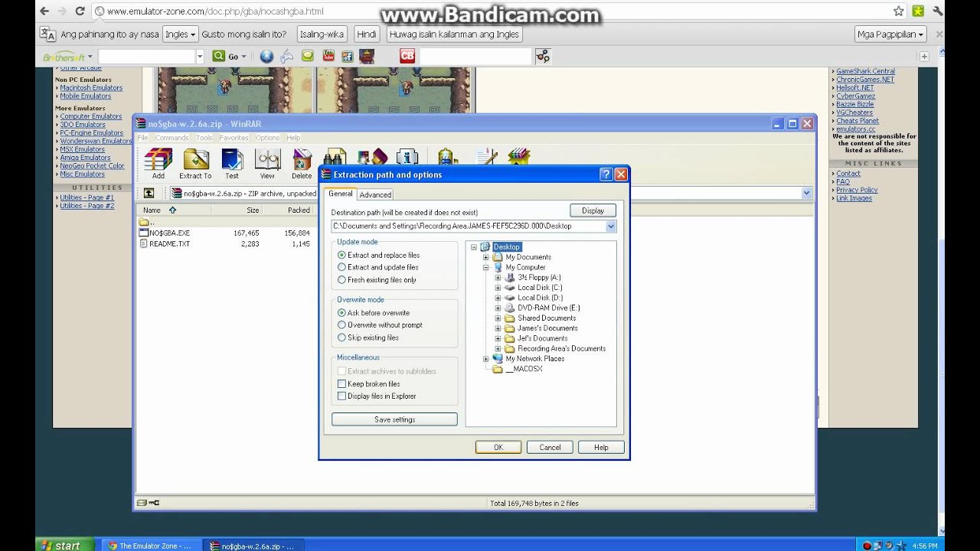
Task: Enable Keep broken files checkbox
Action: 341,383
